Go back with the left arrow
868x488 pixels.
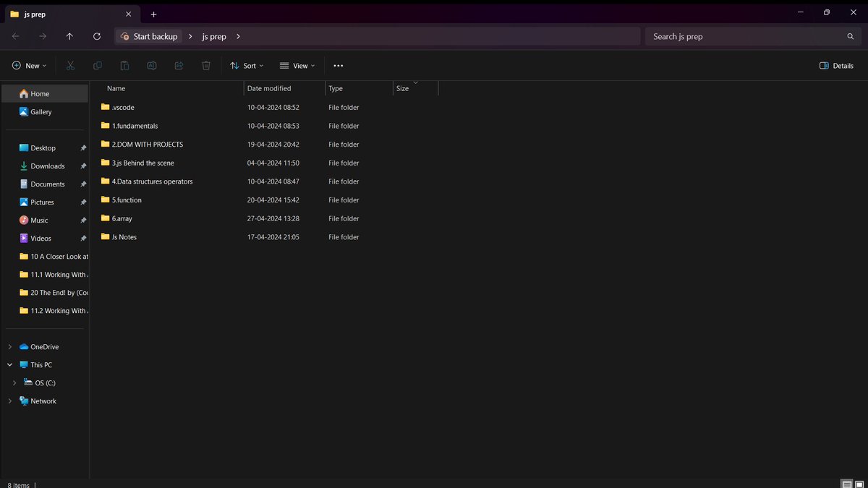[16, 36]
